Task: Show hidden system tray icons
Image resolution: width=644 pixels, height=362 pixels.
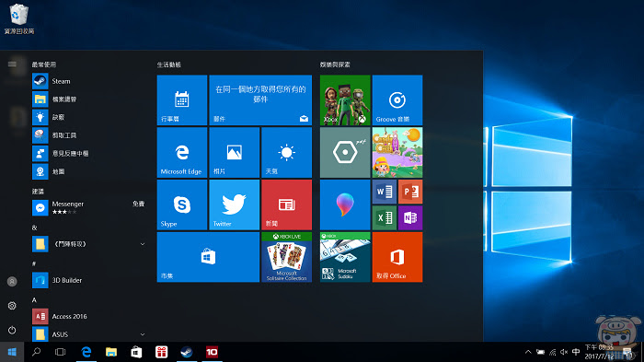Action: pos(528,352)
